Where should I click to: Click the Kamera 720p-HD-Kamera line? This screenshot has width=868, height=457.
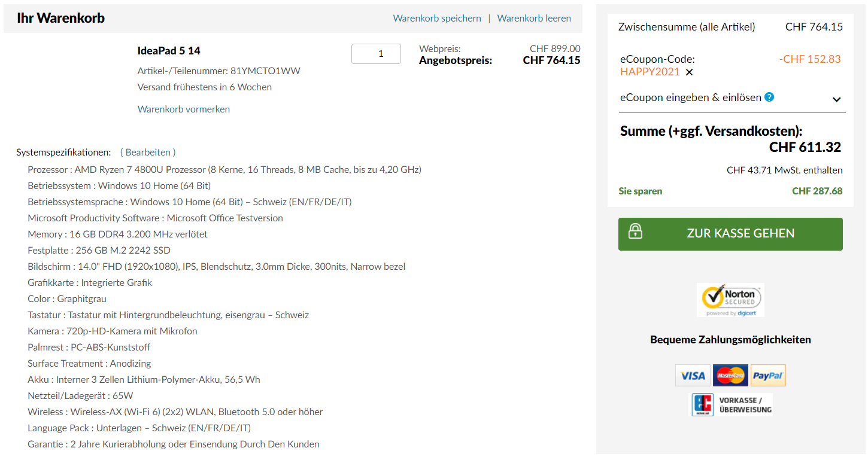113,331
